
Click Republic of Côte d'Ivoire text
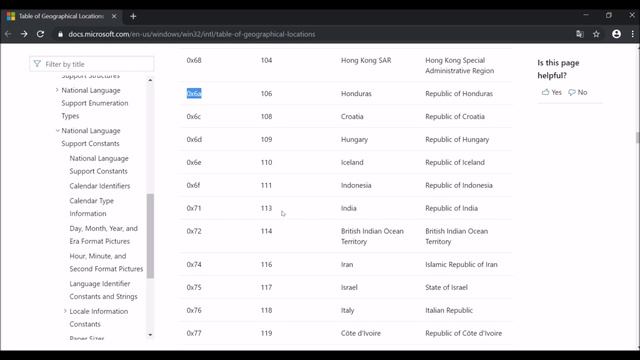[463, 333]
